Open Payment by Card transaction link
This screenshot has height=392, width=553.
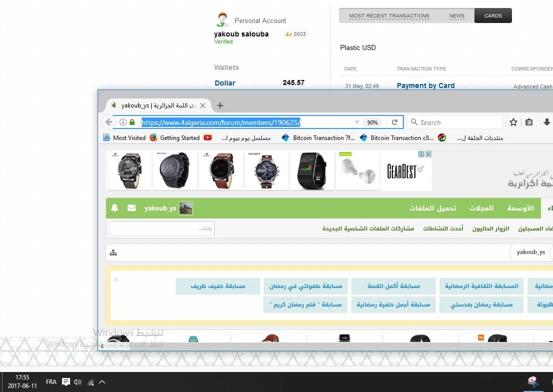(x=426, y=85)
